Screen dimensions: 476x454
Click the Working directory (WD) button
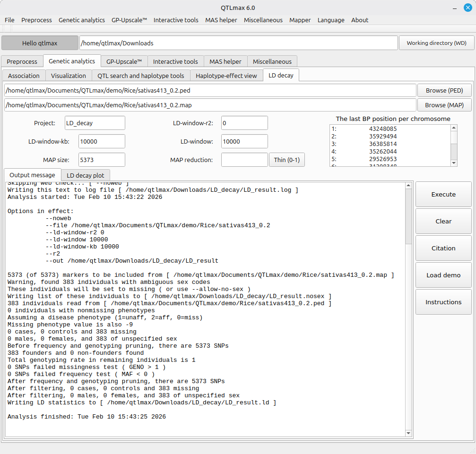click(x=436, y=43)
